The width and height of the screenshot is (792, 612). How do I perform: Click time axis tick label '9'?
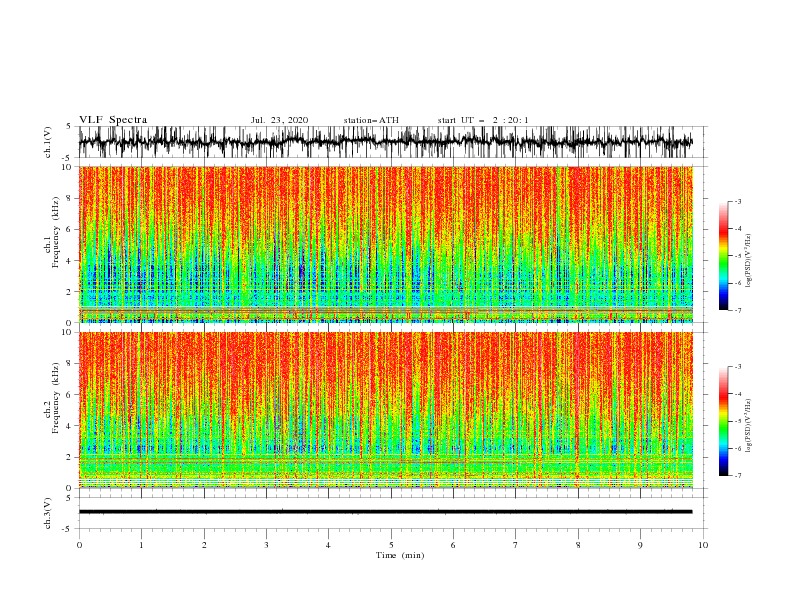point(640,545)
